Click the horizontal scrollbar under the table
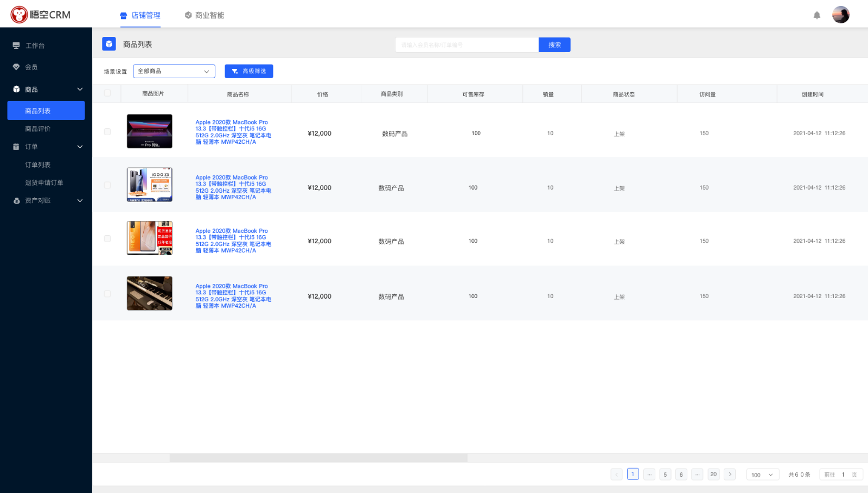The height and width of the screenshot is (493, 868). 318,458
